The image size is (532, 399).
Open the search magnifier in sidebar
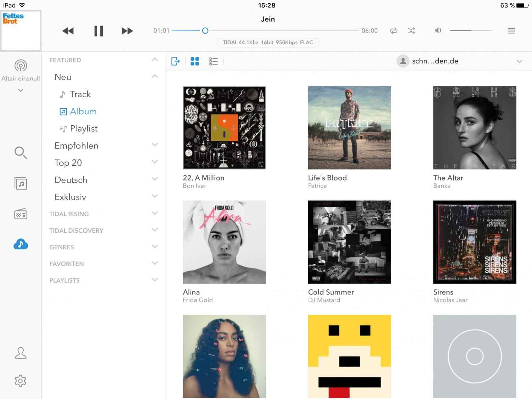tap(21, 153)
